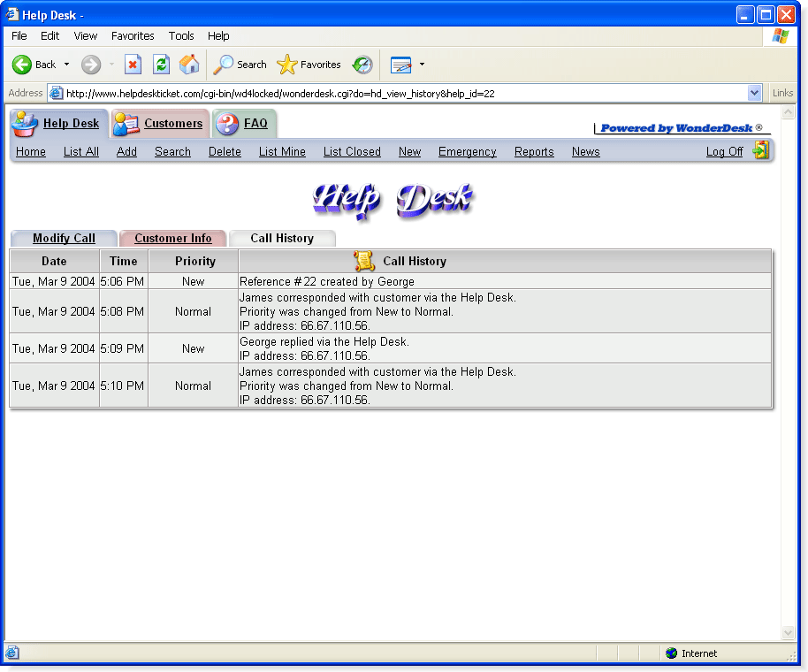Viewport: 808px width, 672px height.
Task: Click the Internet zone globe icon
Action: pos(671,653)
